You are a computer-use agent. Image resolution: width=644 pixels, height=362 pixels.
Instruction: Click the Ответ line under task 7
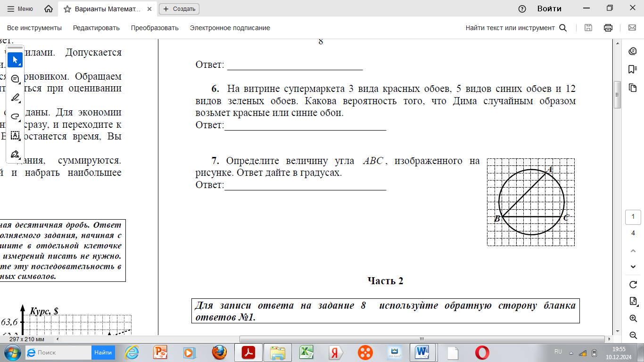tap(291, 185)
